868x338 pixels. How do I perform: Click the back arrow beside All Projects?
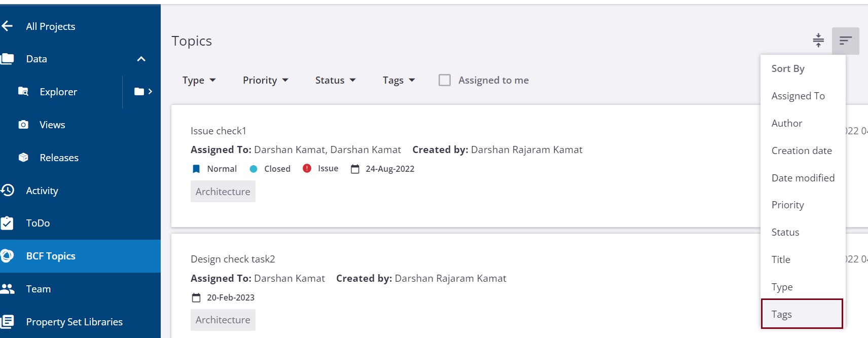(x=7, y=26)
